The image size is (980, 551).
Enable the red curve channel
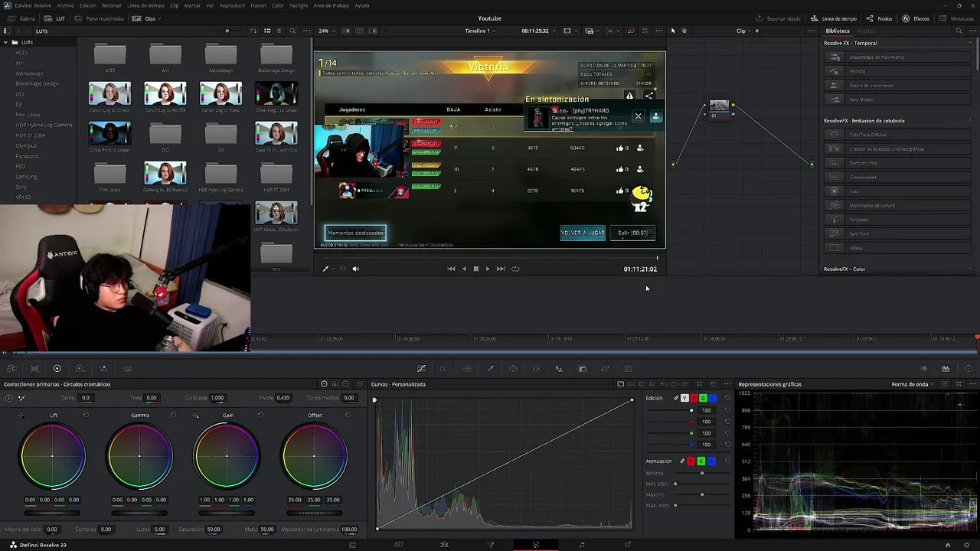pos(694,398)
